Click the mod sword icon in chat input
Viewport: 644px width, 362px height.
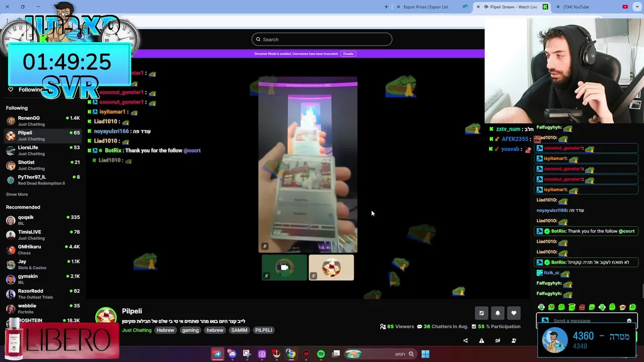tap(544, 321)
